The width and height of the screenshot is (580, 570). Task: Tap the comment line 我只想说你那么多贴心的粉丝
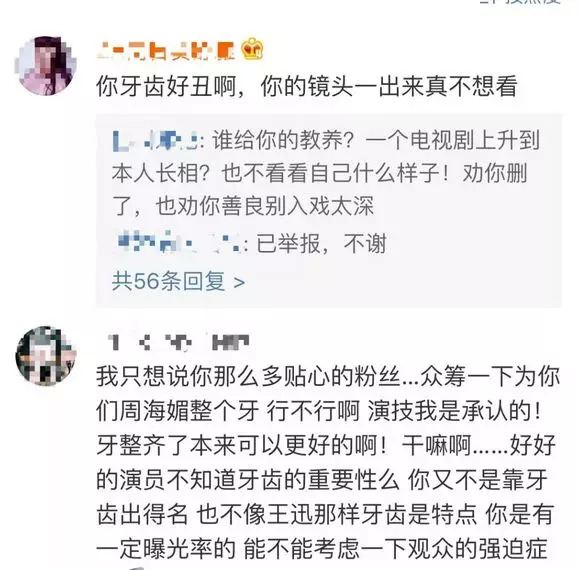coord(328,377)
